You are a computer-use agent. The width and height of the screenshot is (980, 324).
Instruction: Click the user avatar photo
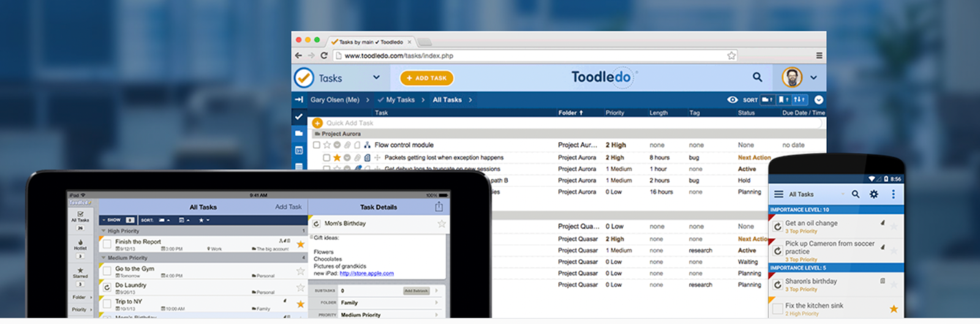[x=792, y=77]
